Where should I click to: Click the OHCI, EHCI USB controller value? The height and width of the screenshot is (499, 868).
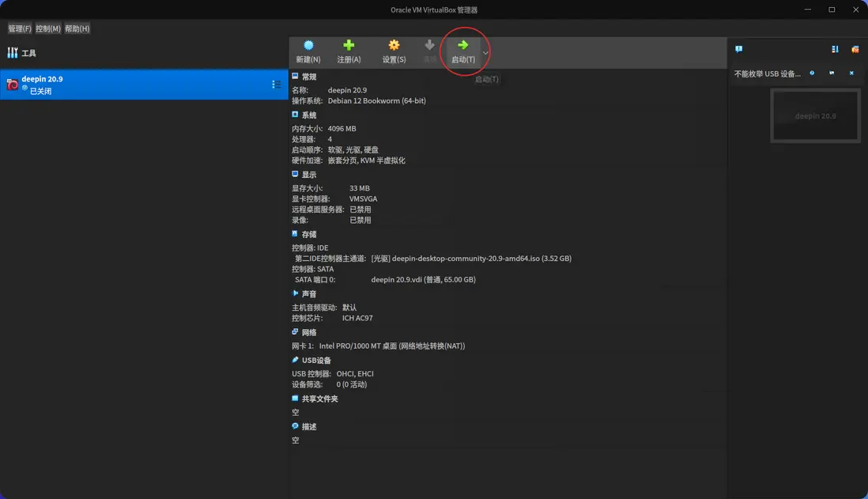coord(355,374)
